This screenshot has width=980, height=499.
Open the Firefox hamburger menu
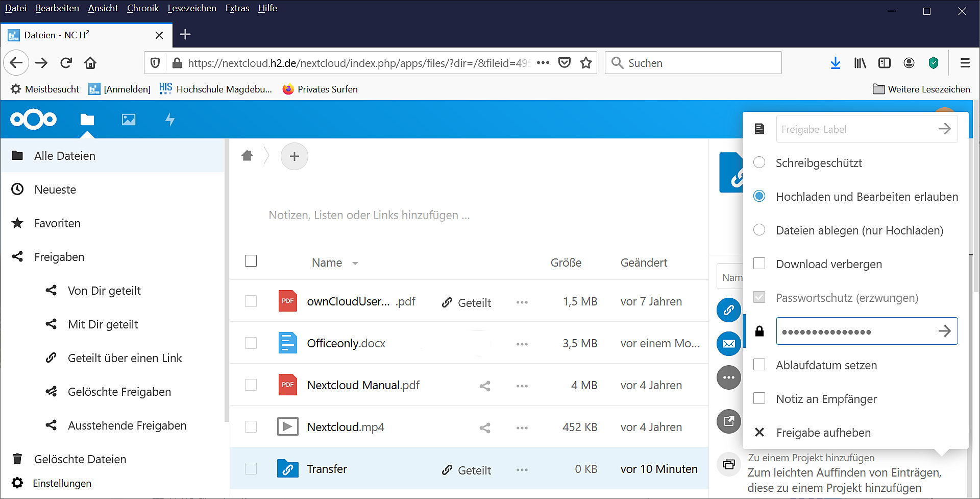click(x=965, y=63)
